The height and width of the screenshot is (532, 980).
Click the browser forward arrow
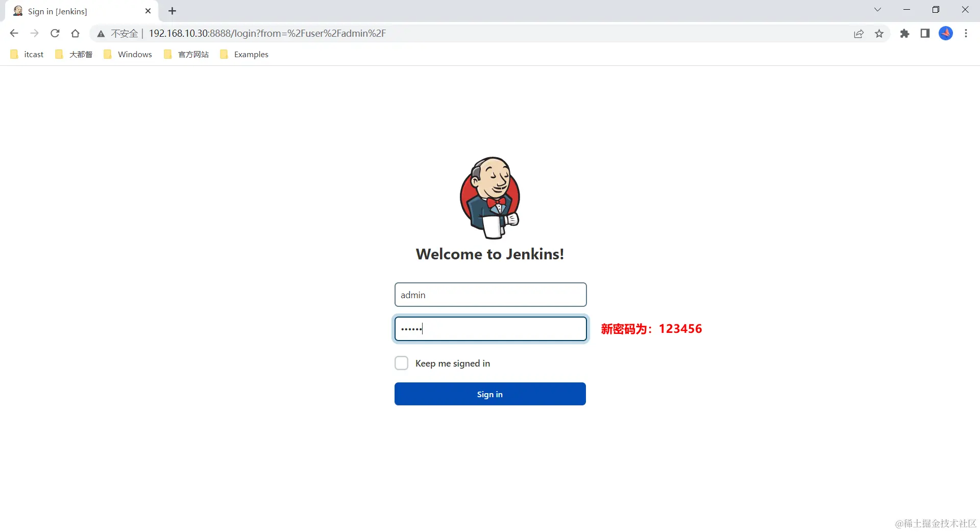coord(34,33)
